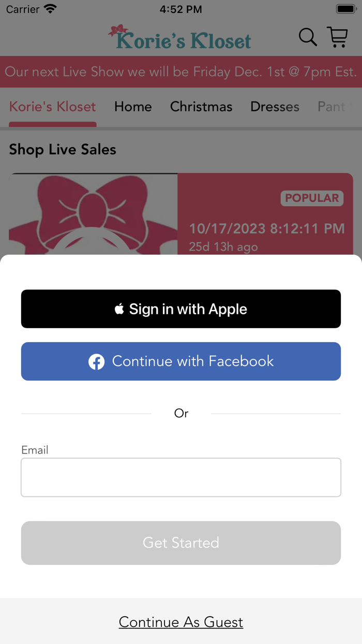Sign in with Apple
The width and height of the screenshot is (362, 644).
click(181, 309)
